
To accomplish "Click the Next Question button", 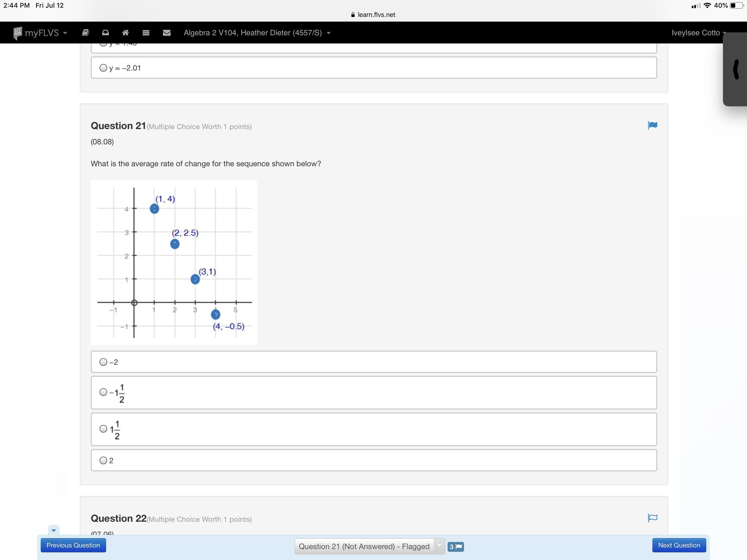I will 679,545.
